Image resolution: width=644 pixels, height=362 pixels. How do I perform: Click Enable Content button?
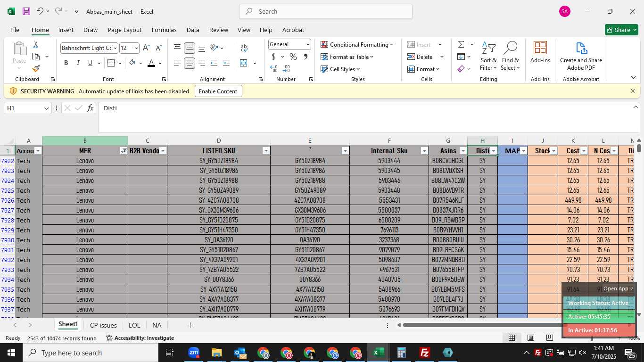[218, 91]
